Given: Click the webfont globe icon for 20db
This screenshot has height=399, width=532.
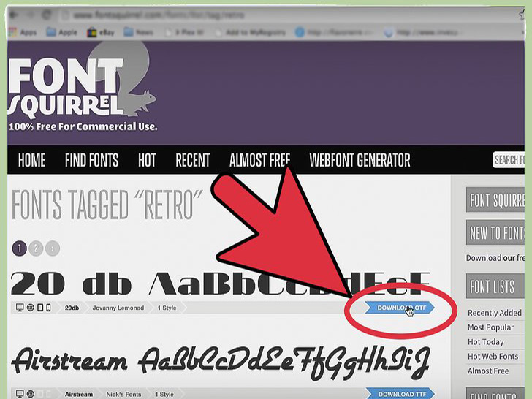Looking at the screenshot, I should 31,308.
